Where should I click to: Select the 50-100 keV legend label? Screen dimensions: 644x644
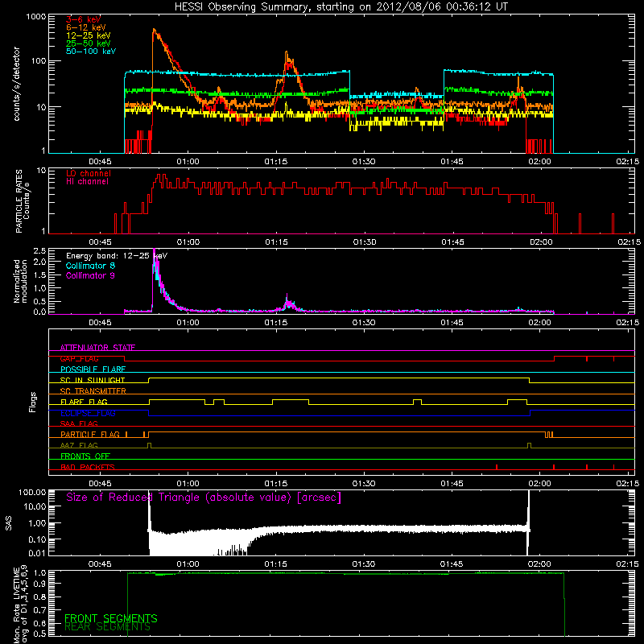(x=91, y=52)
